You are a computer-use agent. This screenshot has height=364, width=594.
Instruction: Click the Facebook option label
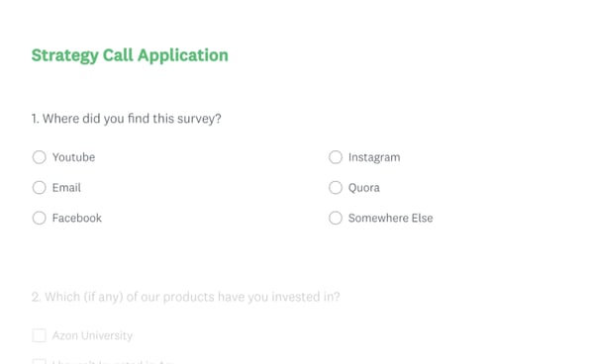(x=77, y=218)
